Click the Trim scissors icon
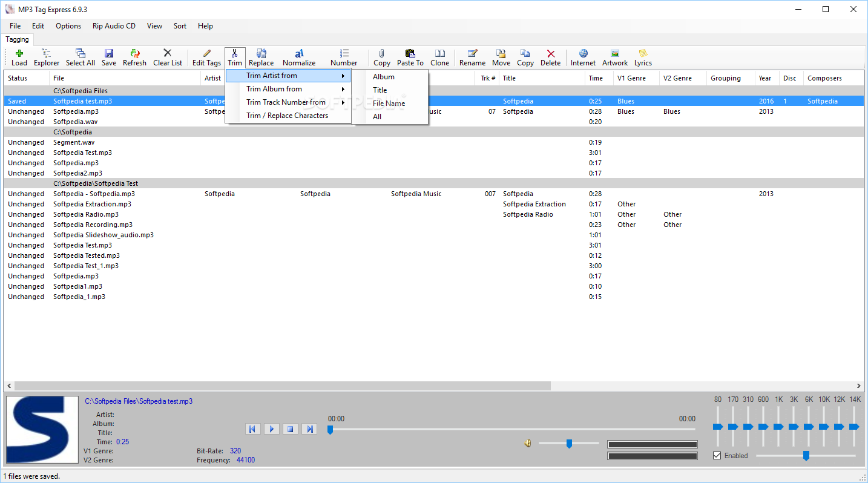 [x=235, y=57]
